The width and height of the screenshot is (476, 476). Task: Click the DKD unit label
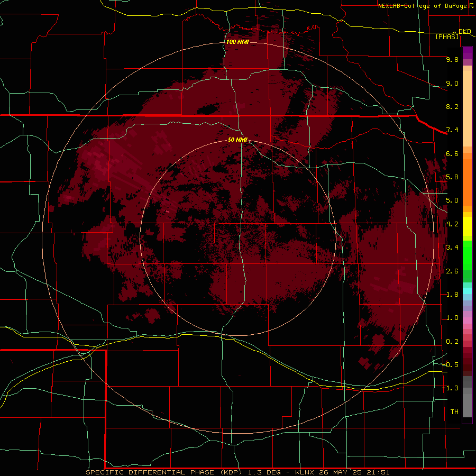[464, 31]
